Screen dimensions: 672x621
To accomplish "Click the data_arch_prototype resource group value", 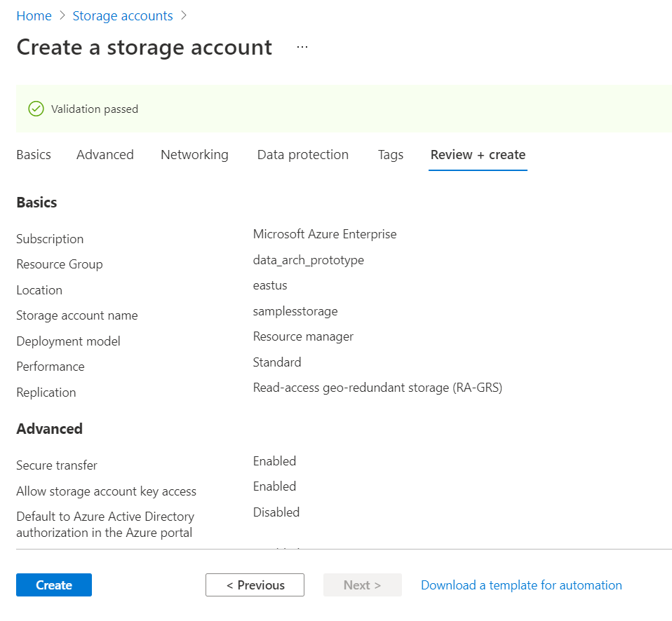I will click(308, 260).
